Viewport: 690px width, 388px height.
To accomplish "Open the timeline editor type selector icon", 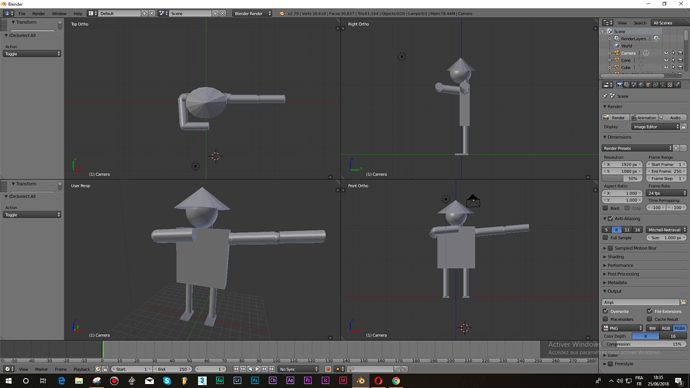I will (8, 369).
